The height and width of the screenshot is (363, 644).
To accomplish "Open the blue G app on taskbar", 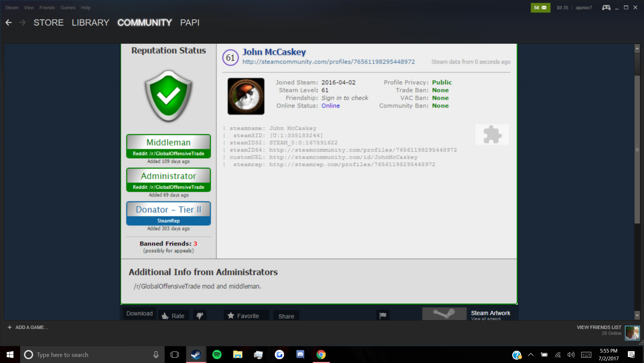I will click(280, 355).
